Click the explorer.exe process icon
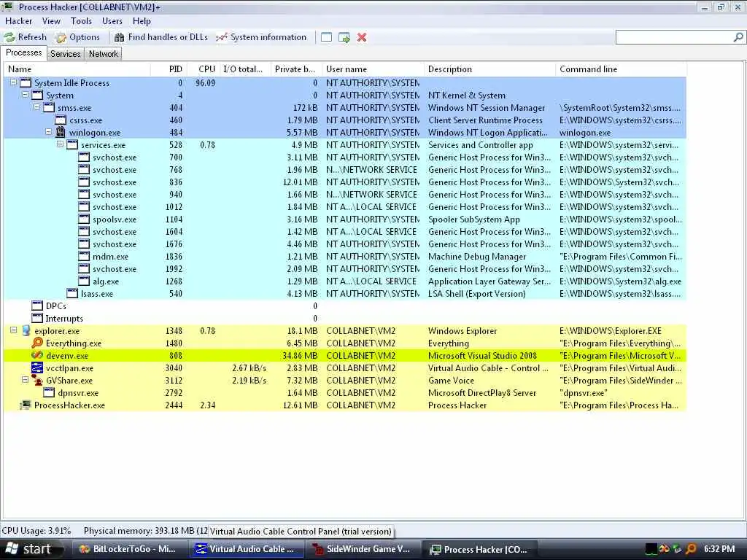The image size is (747, 560). tap(26, 330)
